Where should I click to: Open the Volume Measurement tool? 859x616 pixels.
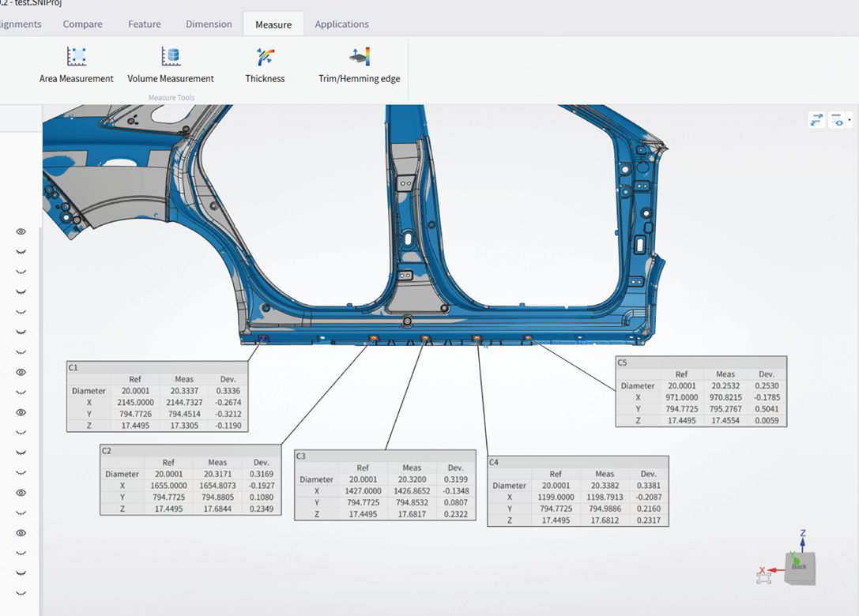coord(171,66)
